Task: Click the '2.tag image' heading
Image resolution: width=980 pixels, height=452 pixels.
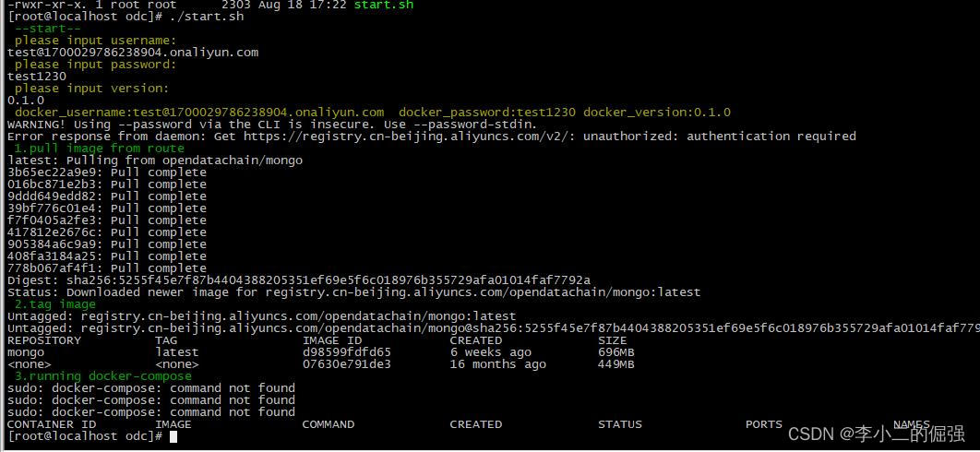Action: pos(55,304)
